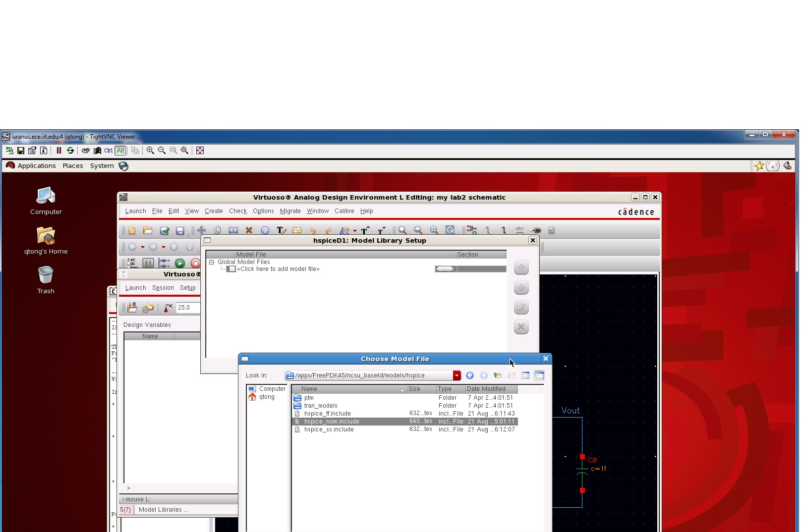Click the browse '...' button in model file row
The width and height of the screenshot is (801, 532).
445,269
